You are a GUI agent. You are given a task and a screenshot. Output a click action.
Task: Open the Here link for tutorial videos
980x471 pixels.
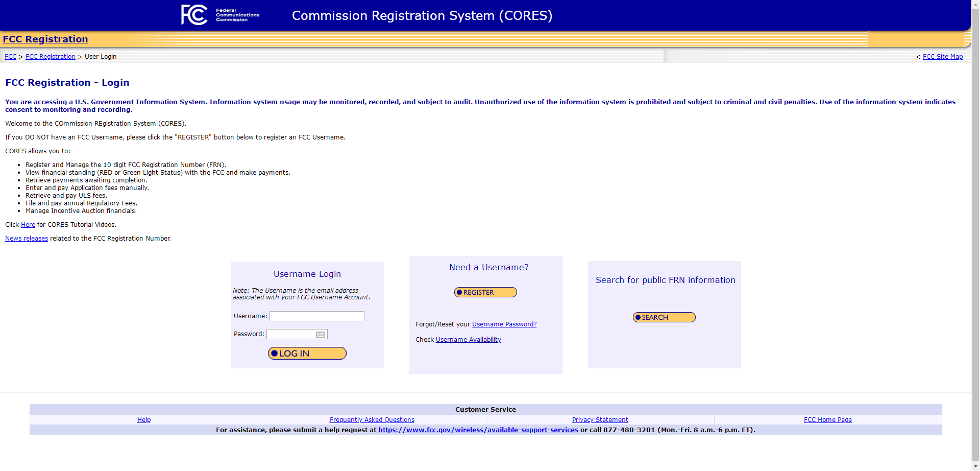pyautogui.click(x=28, y=225)
